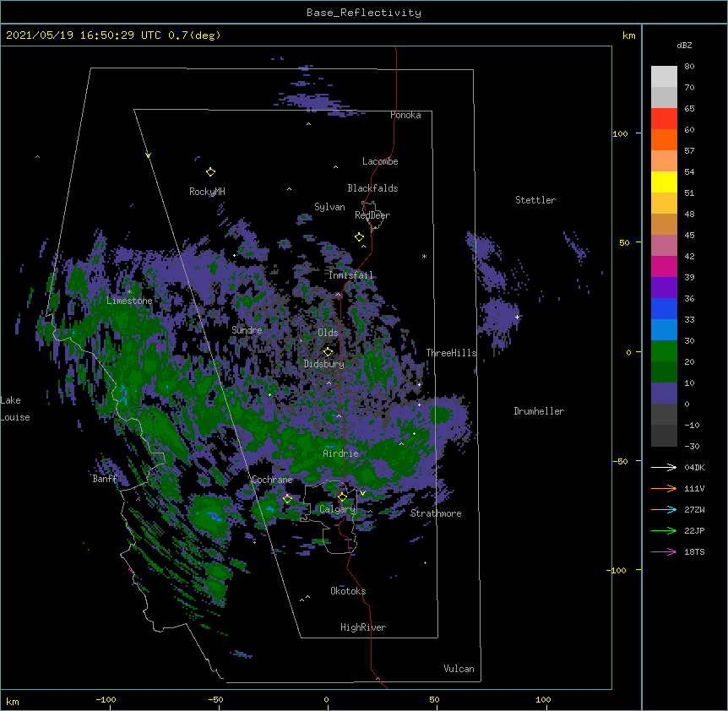The width and height of the screenshot is (728, 711).
Task: Click the Sundre label
Action: (x=247, y=330)
